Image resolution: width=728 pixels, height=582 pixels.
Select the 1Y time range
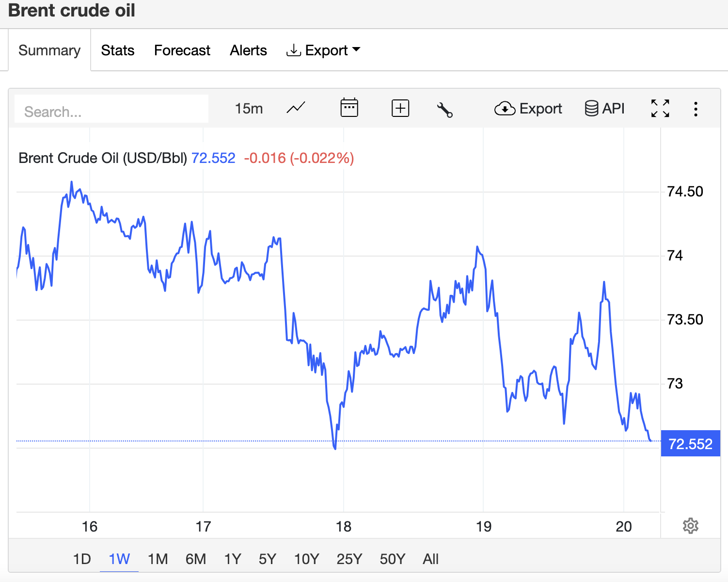[x=233, y=559]
